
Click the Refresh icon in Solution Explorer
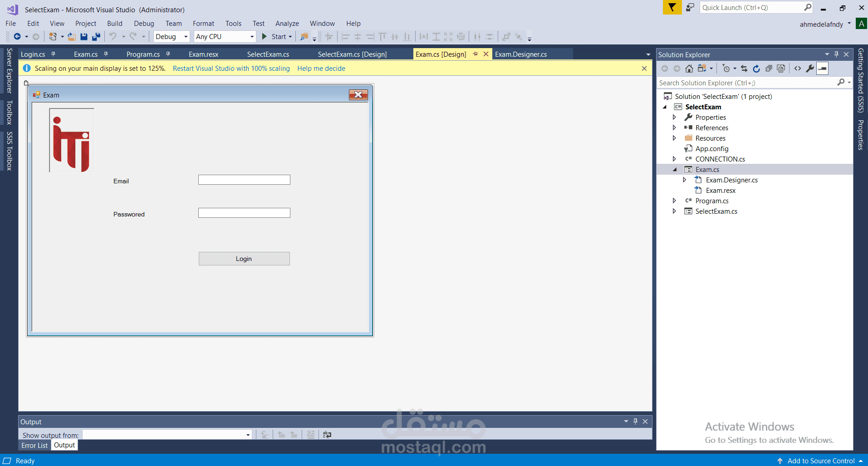(756, 68)
